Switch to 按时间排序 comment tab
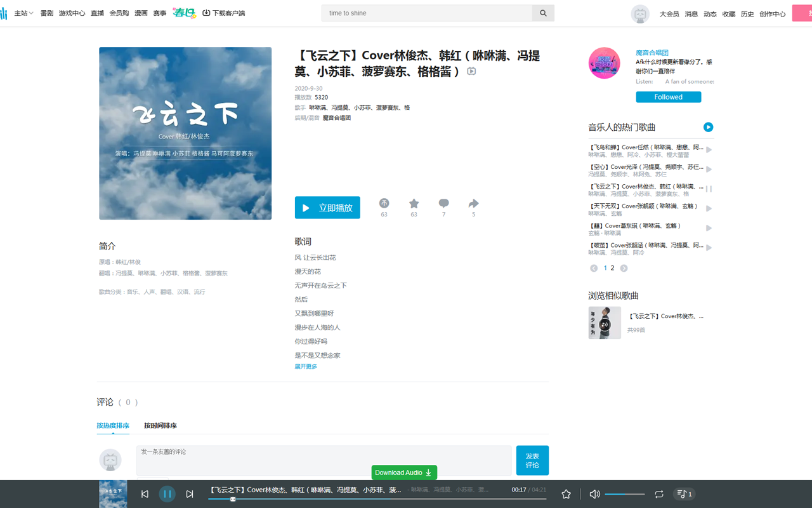This screenshot has width=812, height=508. (160, 425)
